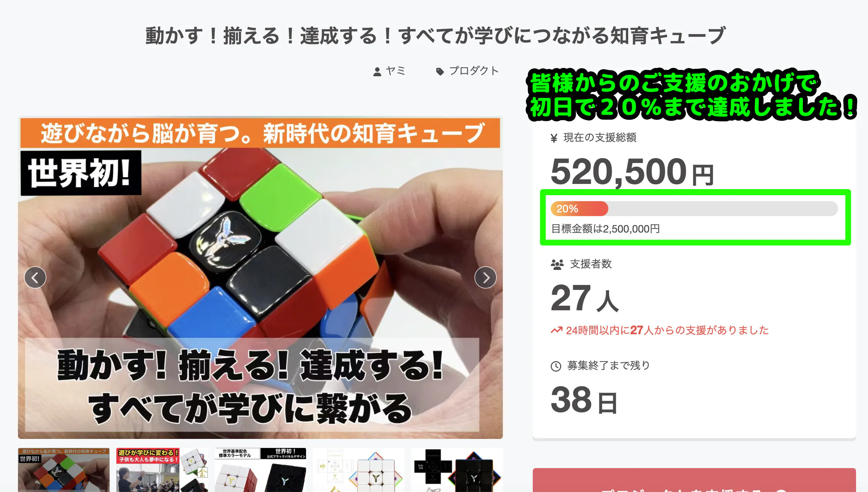
Task: Advance to the next slide with the right arrow
Action: (485, 277)
